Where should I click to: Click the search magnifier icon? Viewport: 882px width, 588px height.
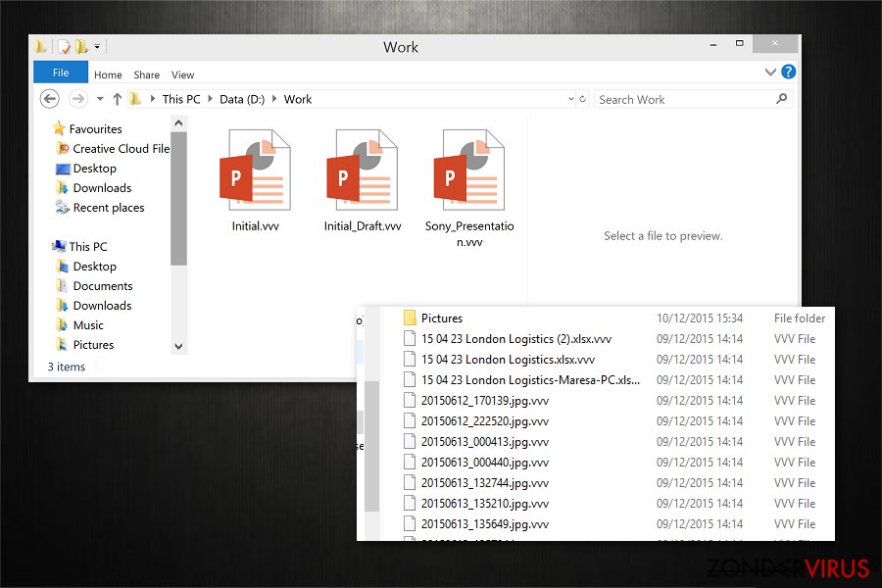tap(781, 99)
